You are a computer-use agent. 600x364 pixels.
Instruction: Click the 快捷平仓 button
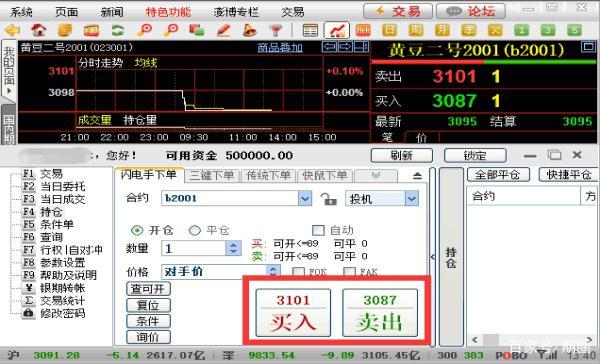(x=568, y=175)
